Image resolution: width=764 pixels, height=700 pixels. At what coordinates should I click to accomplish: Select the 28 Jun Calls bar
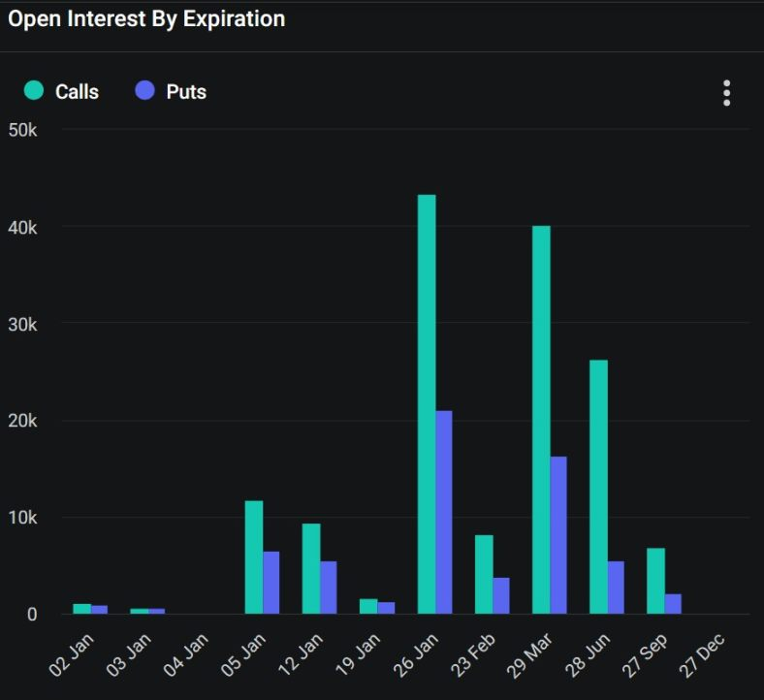click(x=598, y=487)
